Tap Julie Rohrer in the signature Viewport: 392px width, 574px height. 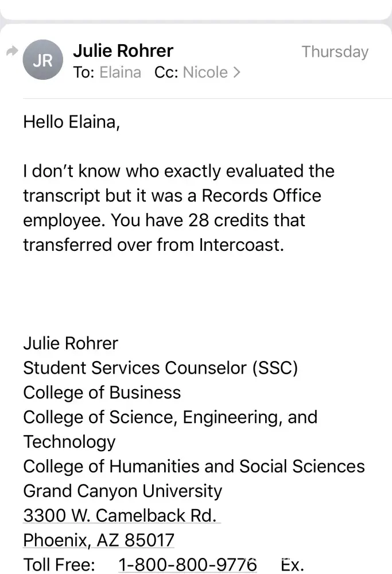pyautogui.click(x=71, y=343)
